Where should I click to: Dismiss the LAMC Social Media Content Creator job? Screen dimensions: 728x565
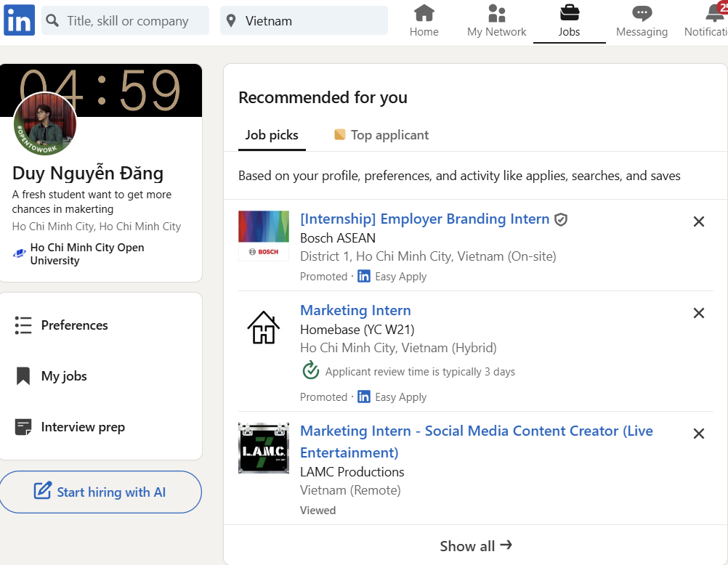699,434
